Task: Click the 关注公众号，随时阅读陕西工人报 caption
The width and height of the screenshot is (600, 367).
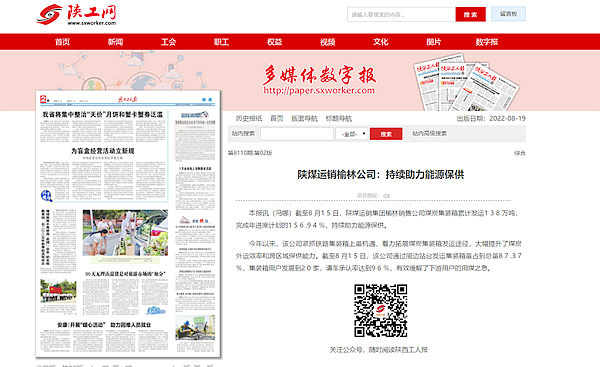Action: click(x=379, y=349)
